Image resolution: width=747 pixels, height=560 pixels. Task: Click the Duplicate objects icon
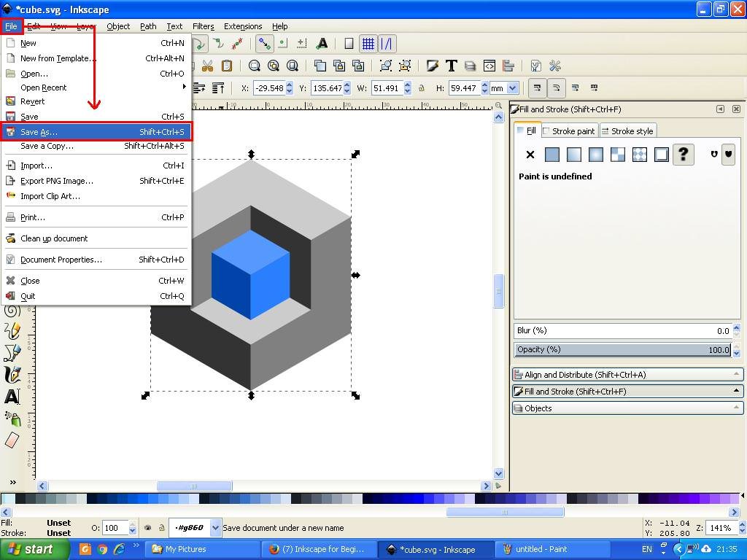click(320, 66)
